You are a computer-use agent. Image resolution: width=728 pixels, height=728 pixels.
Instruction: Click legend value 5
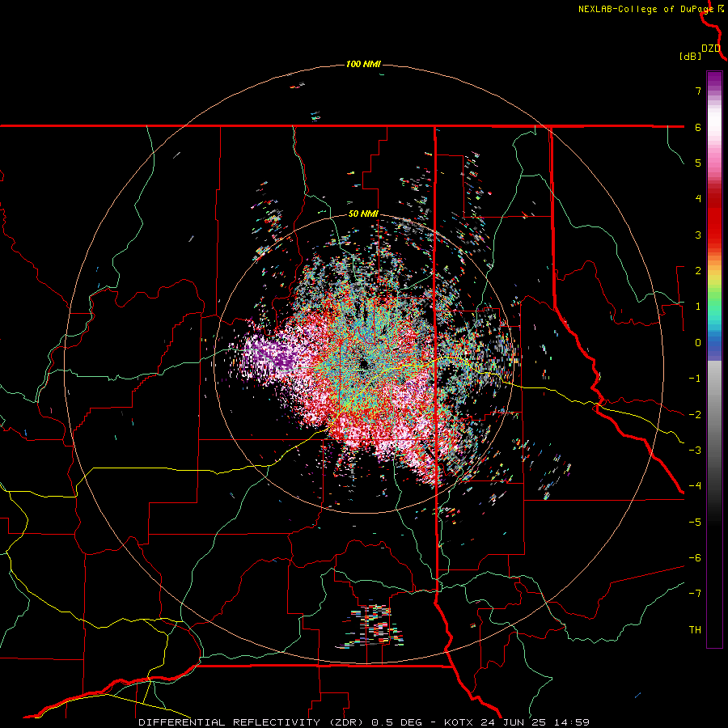tap(698, 163)
